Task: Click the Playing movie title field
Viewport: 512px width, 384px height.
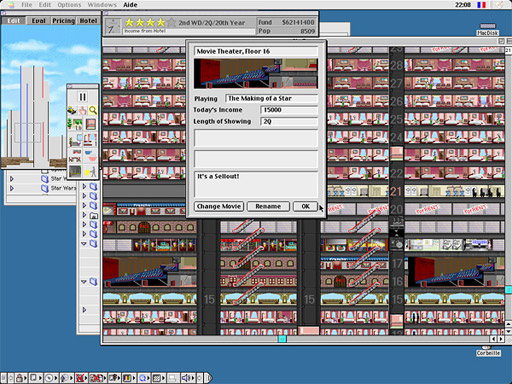Action: click(271, 98)
